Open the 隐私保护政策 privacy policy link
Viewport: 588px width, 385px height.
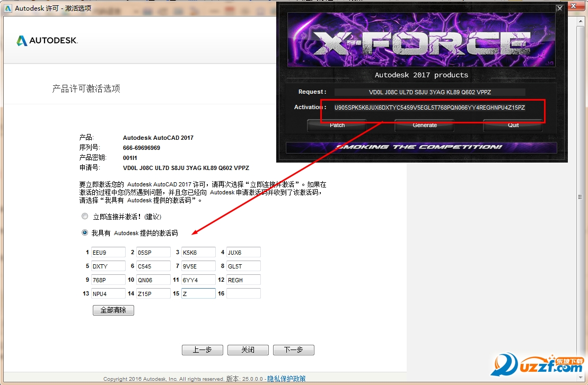286,379
